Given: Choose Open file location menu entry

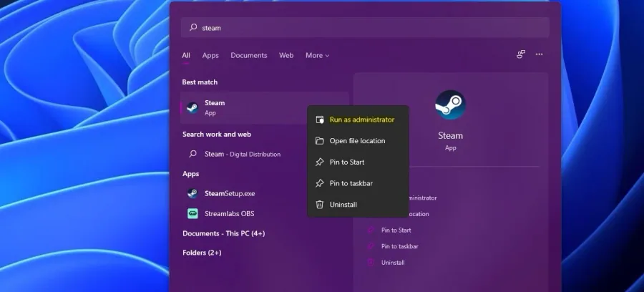Looking at the screenshot, I should [358, 141].
